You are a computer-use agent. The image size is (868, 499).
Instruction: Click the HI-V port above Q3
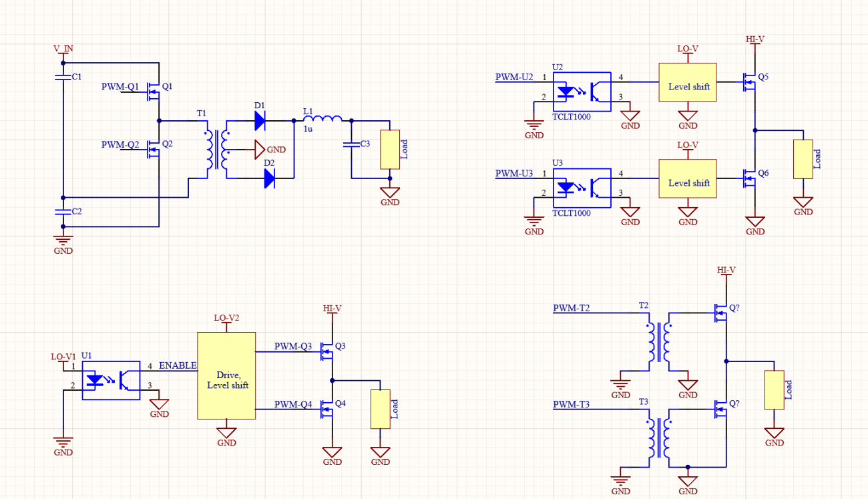[333, 309]
